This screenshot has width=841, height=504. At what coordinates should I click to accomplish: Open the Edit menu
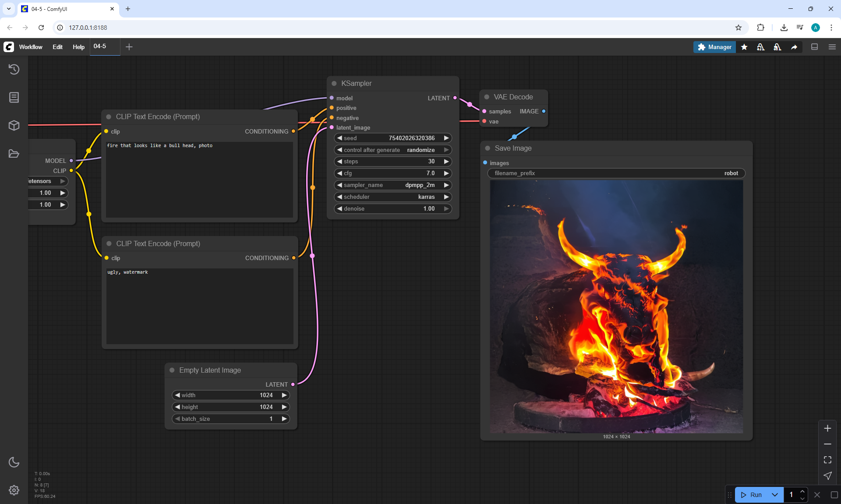[x=57, y=47]
